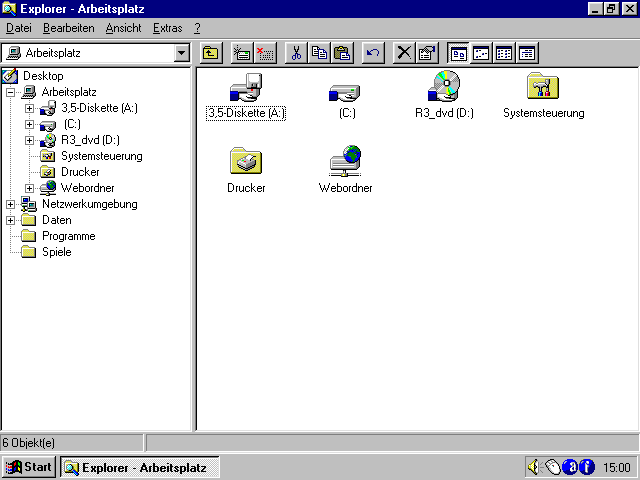Click the Up One Level toolbar button
Viewport: 640px width, 480px height.
(211, 53)
